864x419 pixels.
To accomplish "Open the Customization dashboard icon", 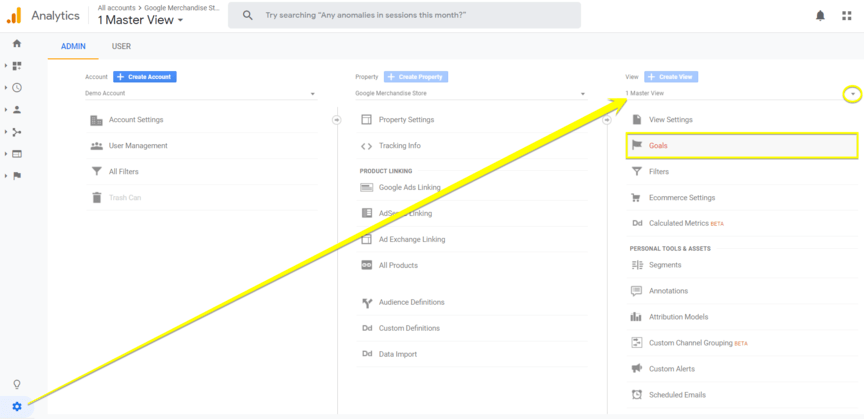I will click(17, 66).
